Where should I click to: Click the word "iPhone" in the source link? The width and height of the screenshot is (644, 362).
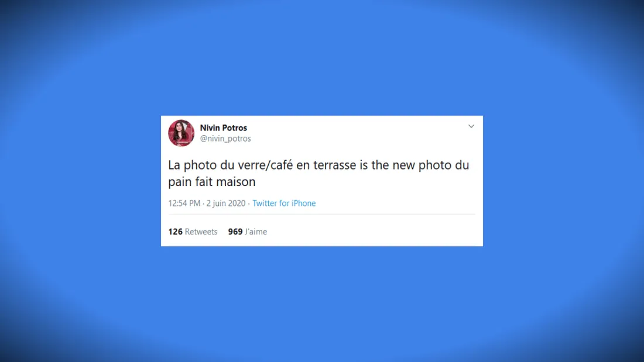(303, 203)
